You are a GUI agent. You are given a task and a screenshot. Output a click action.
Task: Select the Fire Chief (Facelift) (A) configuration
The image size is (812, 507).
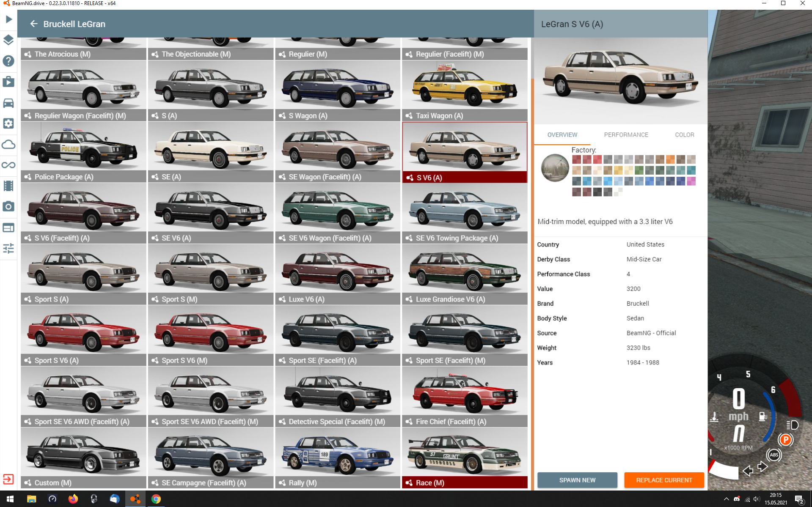465,397
